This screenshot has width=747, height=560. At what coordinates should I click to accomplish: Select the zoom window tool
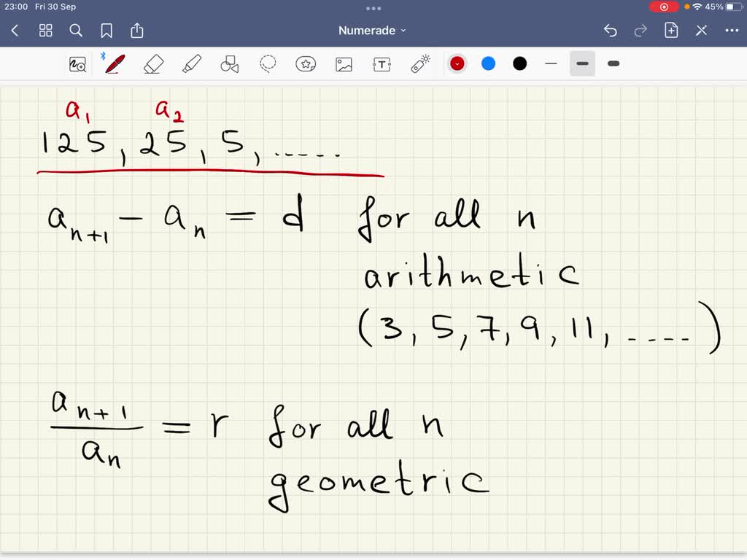[77, 64]
